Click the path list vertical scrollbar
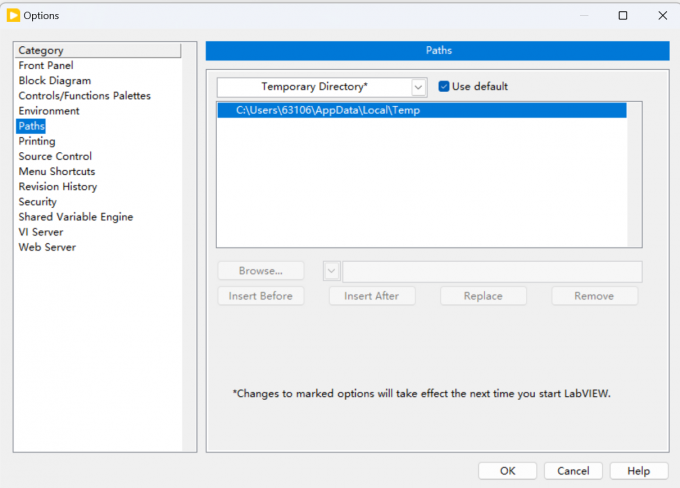Screen dimensions: 680x488 pyautogui.click(x=634, y=175)
